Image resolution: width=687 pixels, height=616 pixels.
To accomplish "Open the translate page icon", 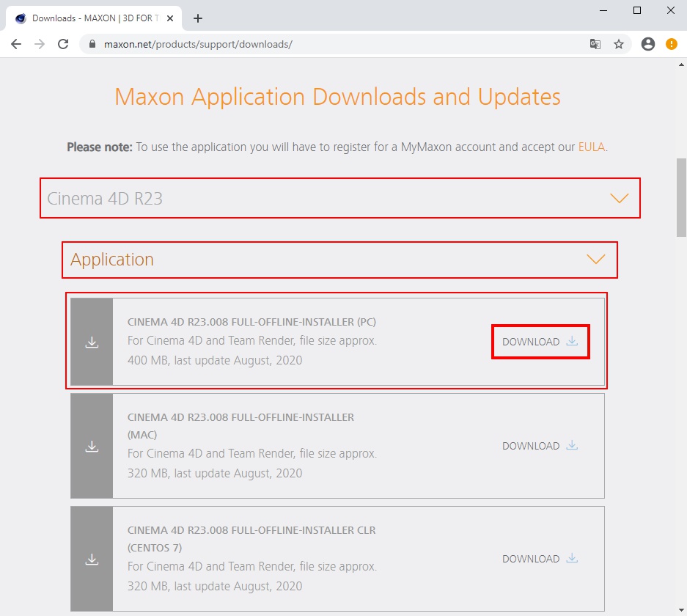I will pos(595,44).
